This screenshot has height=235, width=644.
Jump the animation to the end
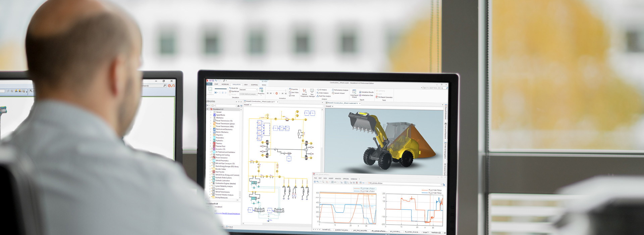pyautogui.click(x=285, y=94)
